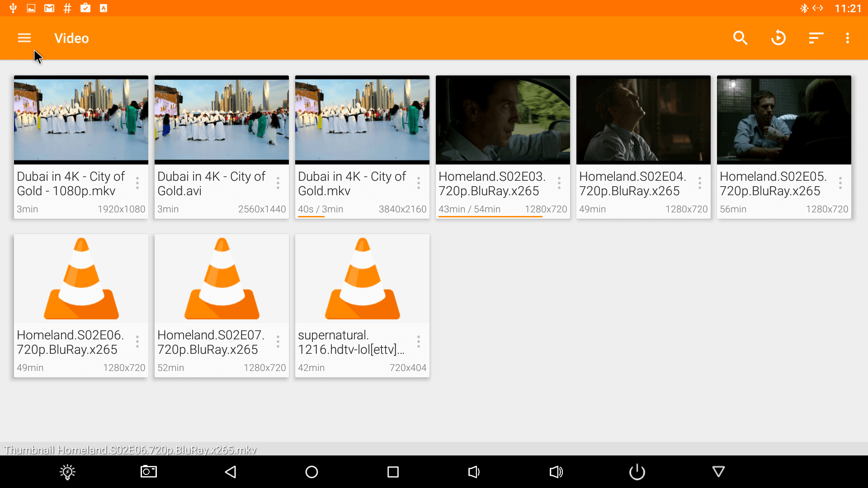Tap the power button icon
Image resolution: width=868 pixels, height=488 pixels.
[637, 472]
